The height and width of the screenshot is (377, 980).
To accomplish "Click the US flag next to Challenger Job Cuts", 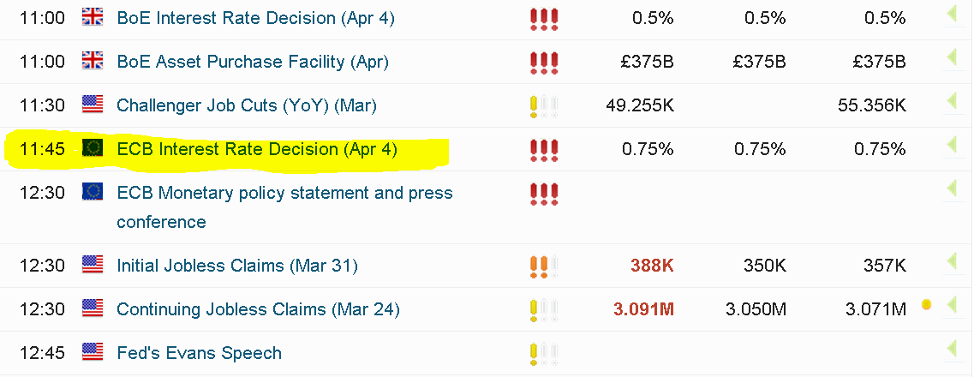I will coord(93,105).
